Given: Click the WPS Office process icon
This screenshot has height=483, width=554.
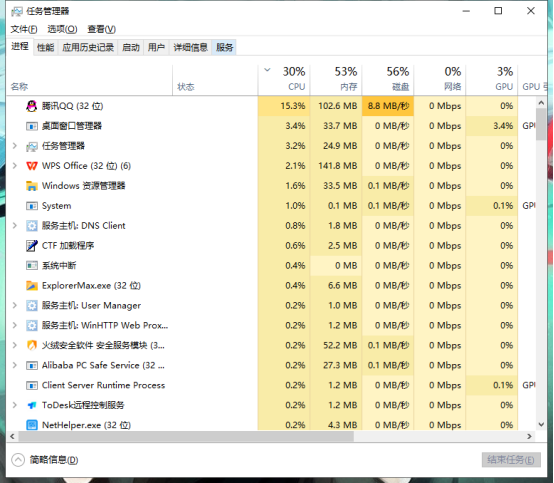Looking at the screenshot, I should (x=32, y=166).
